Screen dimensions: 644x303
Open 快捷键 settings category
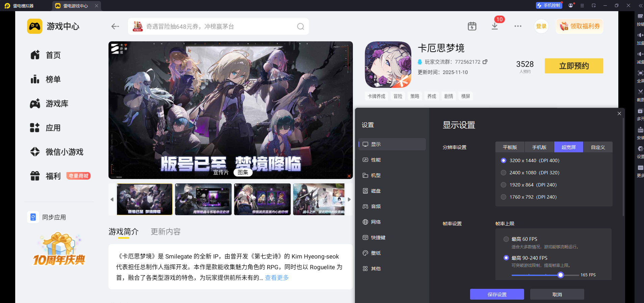point(392,237)
